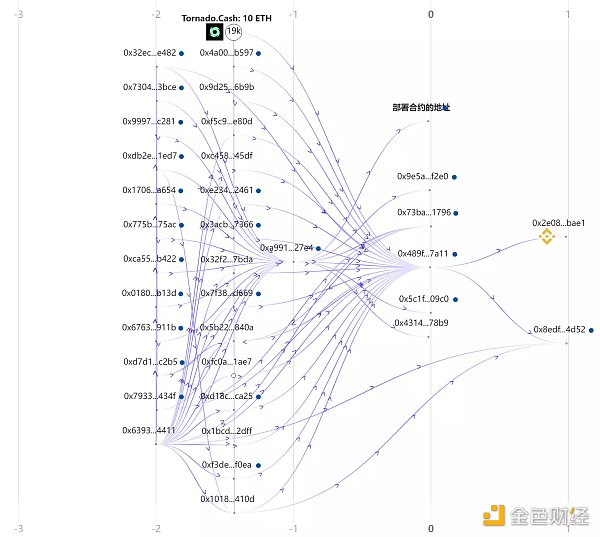Select the 部署合约的地址 node label
The width and height of the screenshot is (600, 537).
(421, 107)
